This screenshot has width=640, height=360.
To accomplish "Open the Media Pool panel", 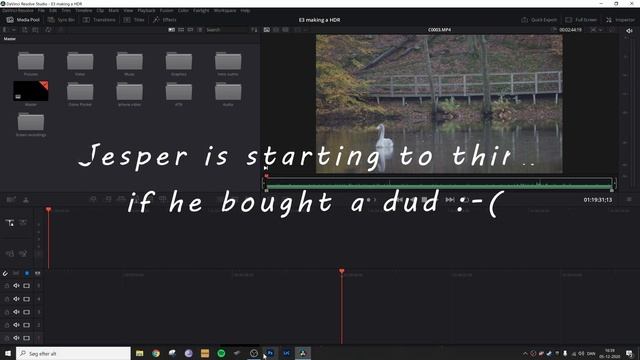I will [x=23, y=20].
